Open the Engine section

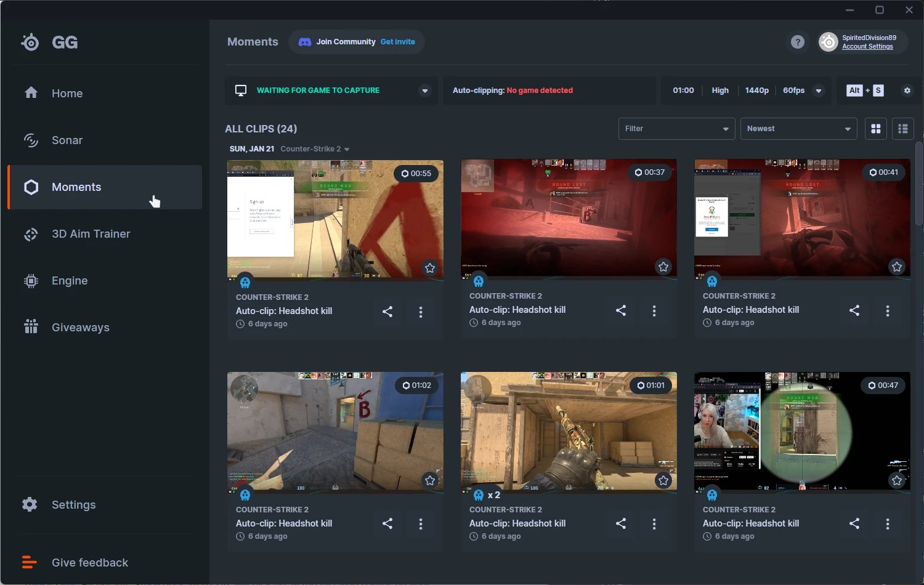[105, 281]
